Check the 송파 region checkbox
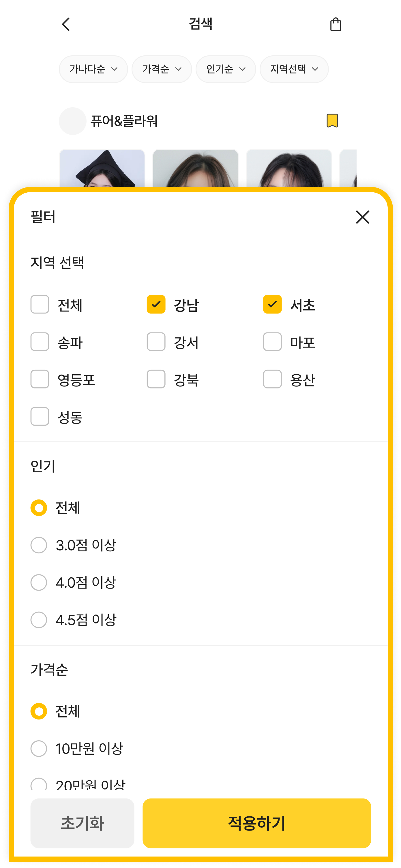The width and height of the screenshot is (401, 868). coord(40,342)
